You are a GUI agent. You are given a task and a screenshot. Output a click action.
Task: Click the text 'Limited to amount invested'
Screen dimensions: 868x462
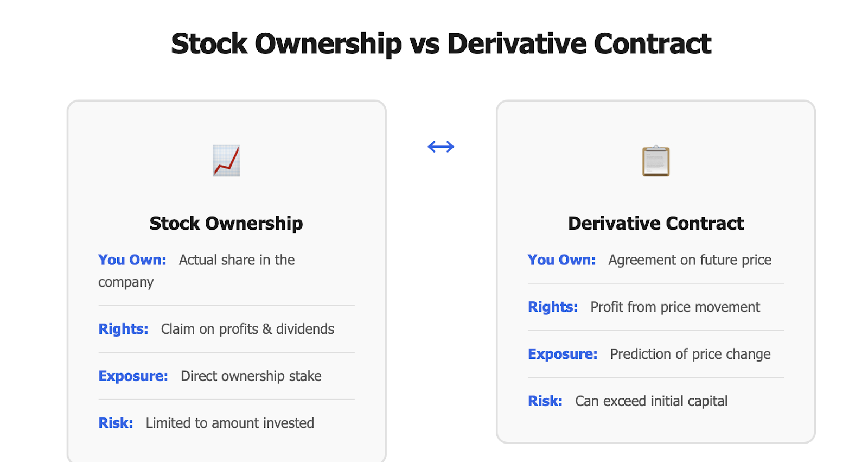pyautogui.click(x=230, y=423)
